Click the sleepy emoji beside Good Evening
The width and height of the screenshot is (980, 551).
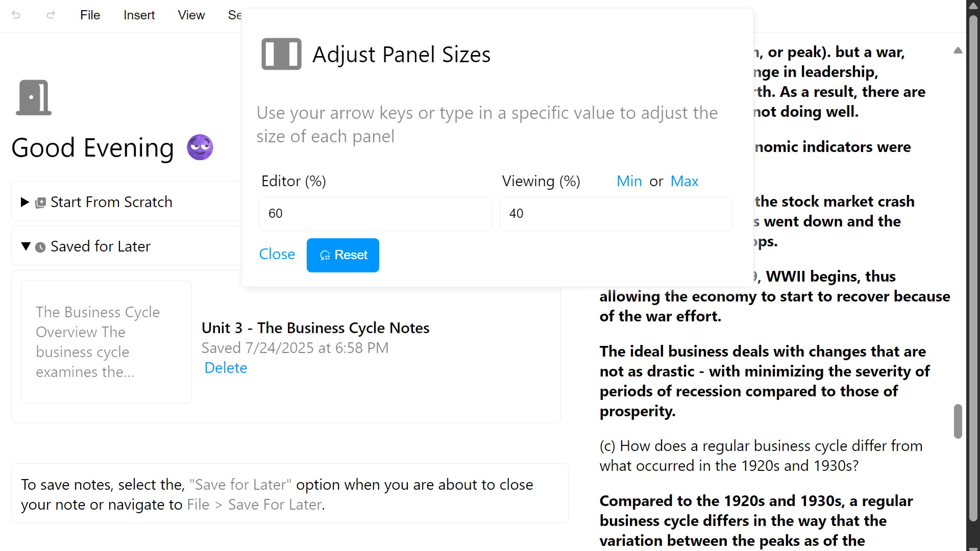click(x=200, y=147)
